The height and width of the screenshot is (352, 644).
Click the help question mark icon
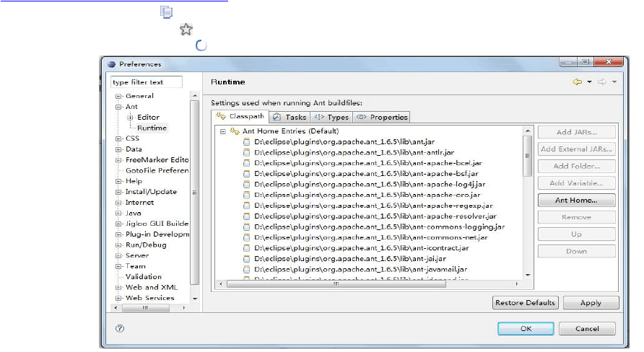[x=120, y=328]
